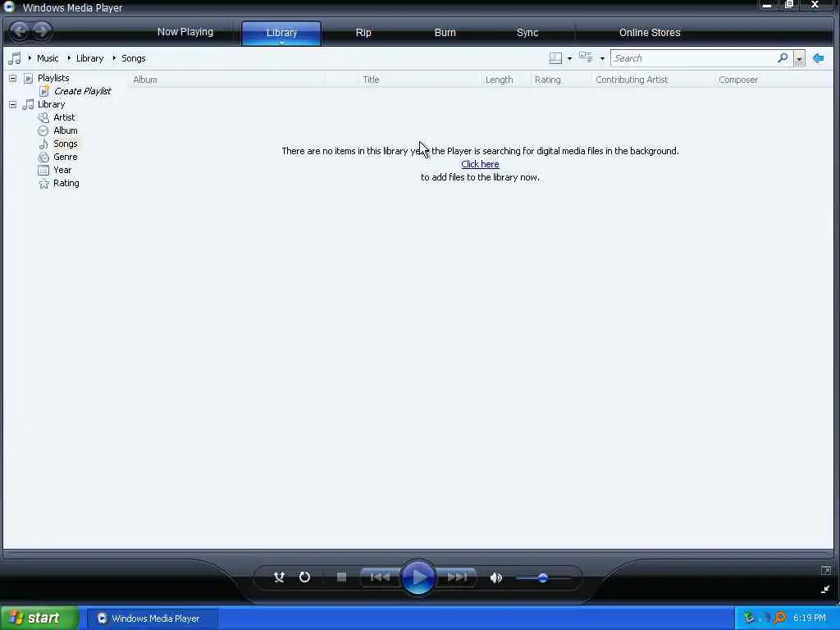840x630 pixels.
Task: Click the music note category icon
Action: pyautogui.click(x=15, y=58)
